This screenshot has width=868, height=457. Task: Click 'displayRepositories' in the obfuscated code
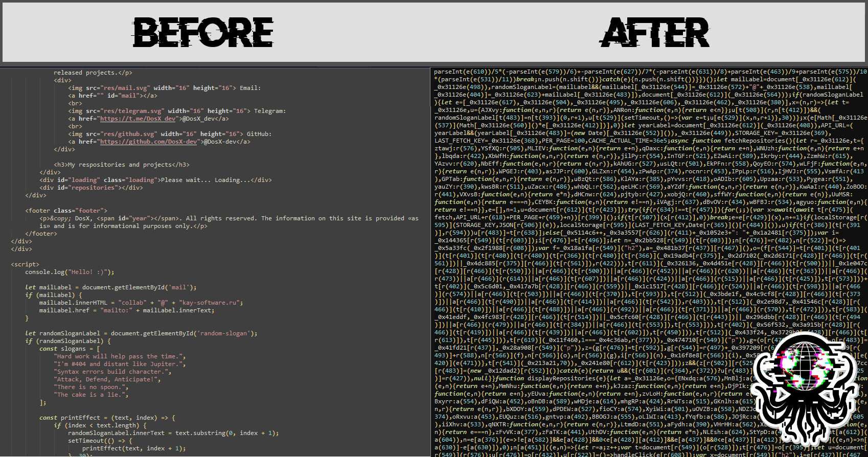pos(562,378)
